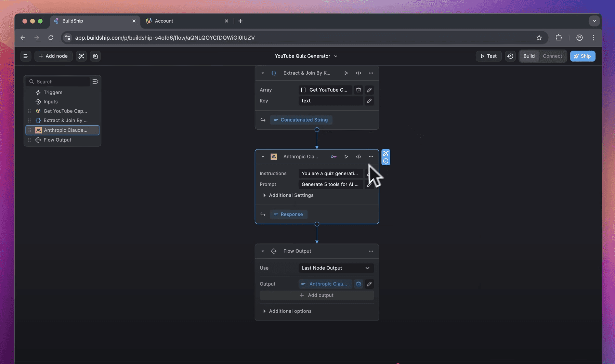The width and height of the screenshot is (615, 364).
Task: Select Flow Output in the node list
Action: (x=62, y=140)
